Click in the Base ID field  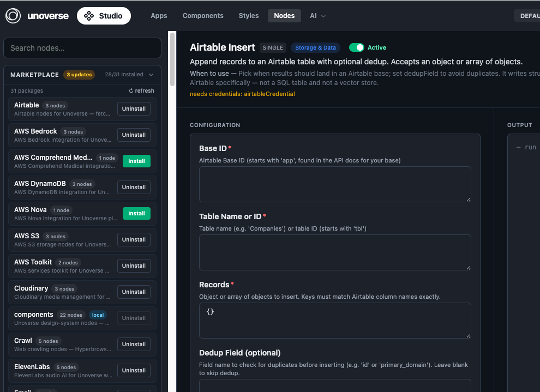[x=335, y=184]
